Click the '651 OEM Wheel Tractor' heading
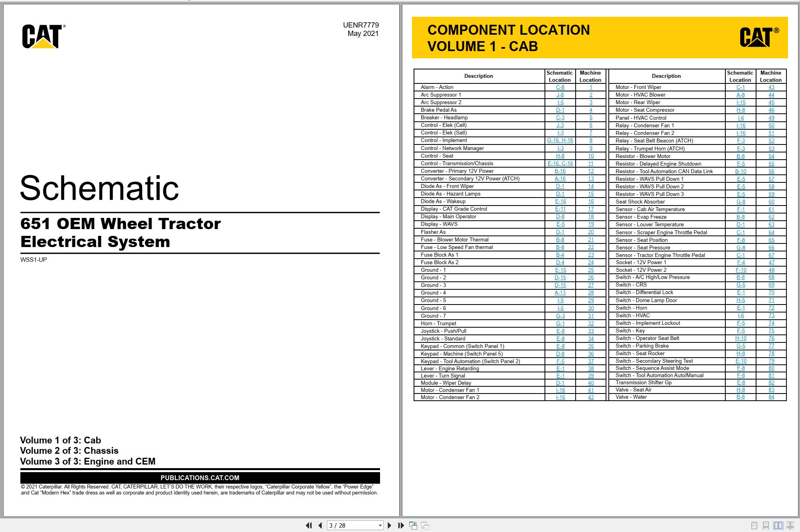800x532 pixels. point(121,223)
